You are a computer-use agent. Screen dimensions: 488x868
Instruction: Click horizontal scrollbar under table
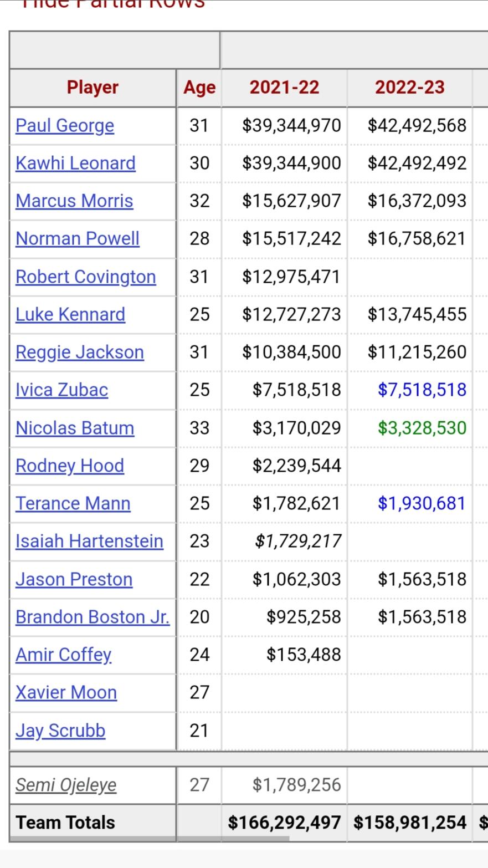(150, 838)
